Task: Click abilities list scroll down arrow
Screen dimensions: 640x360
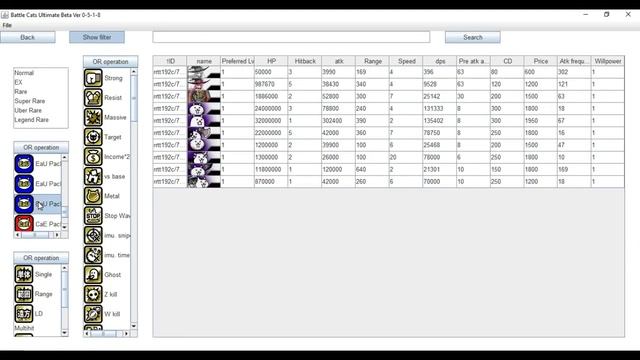Action: coord(134,326)
